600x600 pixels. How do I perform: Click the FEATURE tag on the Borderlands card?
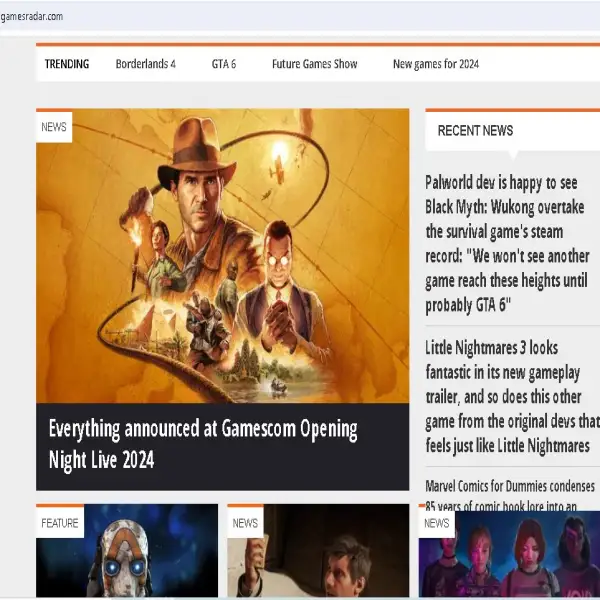[60, 523]
